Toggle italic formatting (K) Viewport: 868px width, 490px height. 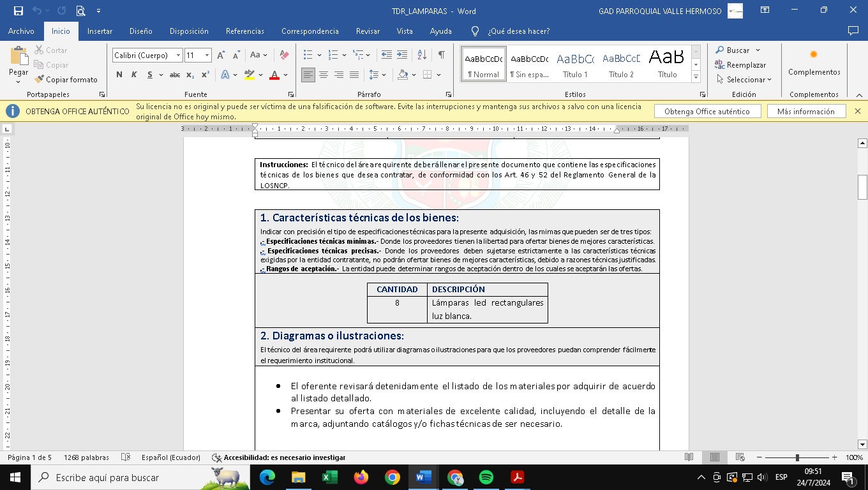tap(134, 75)
